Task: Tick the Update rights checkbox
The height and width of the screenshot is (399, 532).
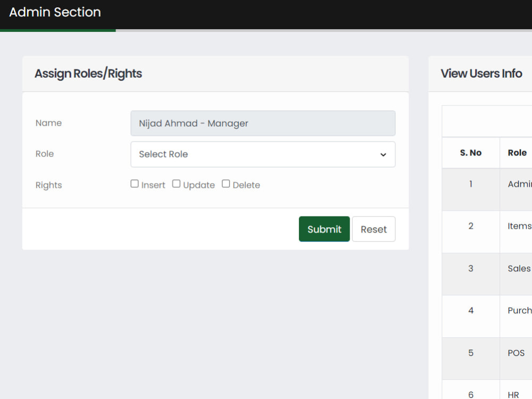Action: [176, 184]
